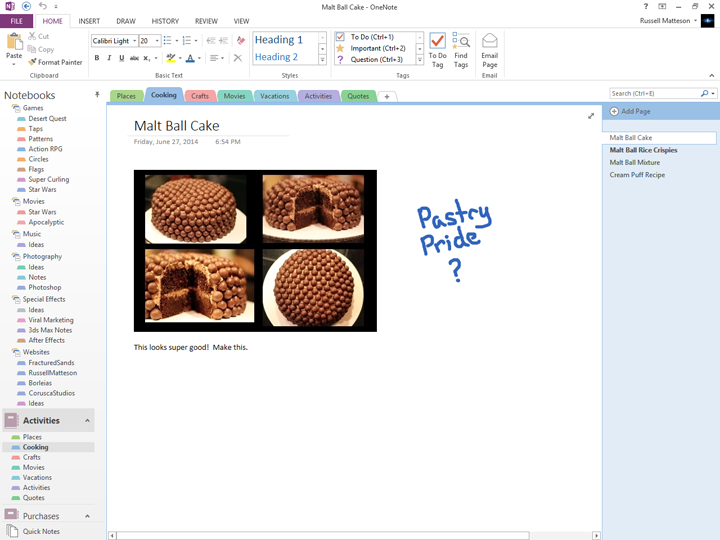
Task: Select the Important (Ctrl+2) star tag
Action: 340,48
